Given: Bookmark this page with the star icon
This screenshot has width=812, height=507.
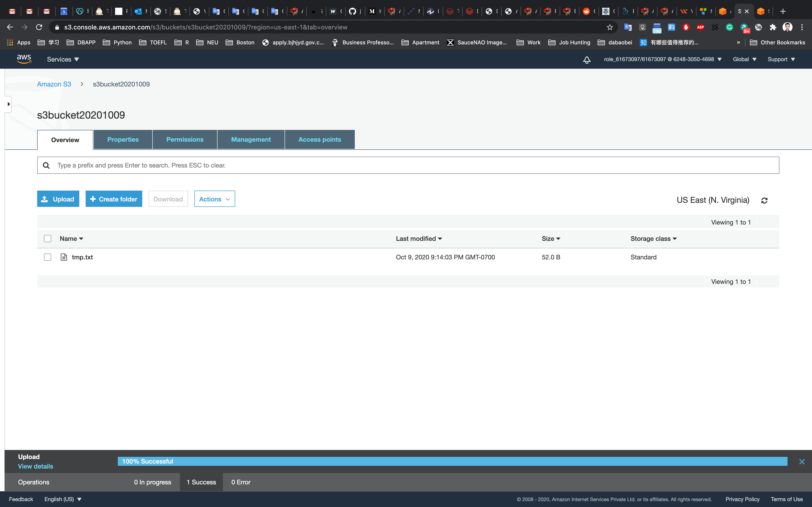Looking at the screenshot, I should [610, 27].
